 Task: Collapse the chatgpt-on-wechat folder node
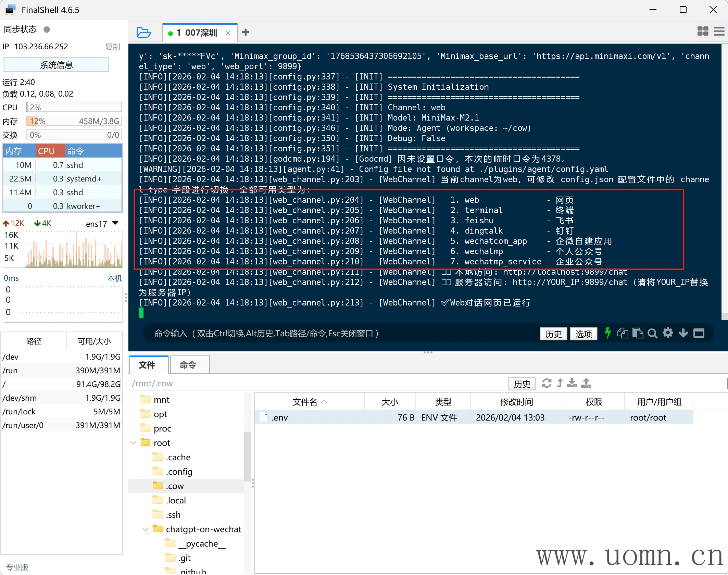tap(145, 529)
